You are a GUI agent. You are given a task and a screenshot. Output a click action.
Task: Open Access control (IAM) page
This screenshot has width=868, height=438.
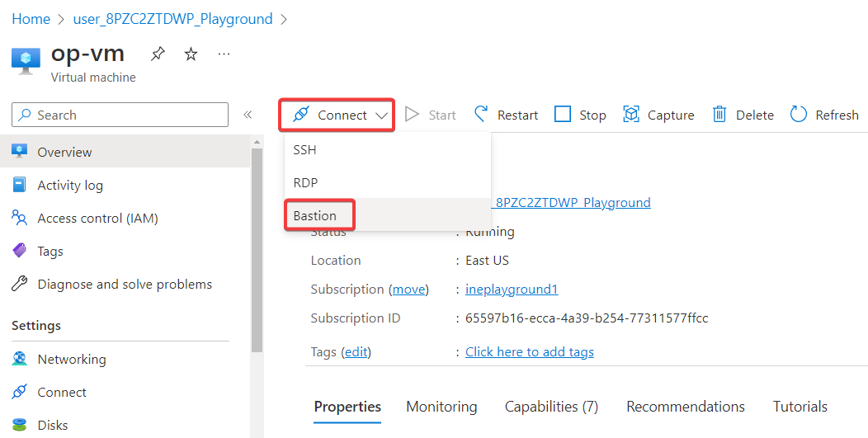(x=97, y=218)
